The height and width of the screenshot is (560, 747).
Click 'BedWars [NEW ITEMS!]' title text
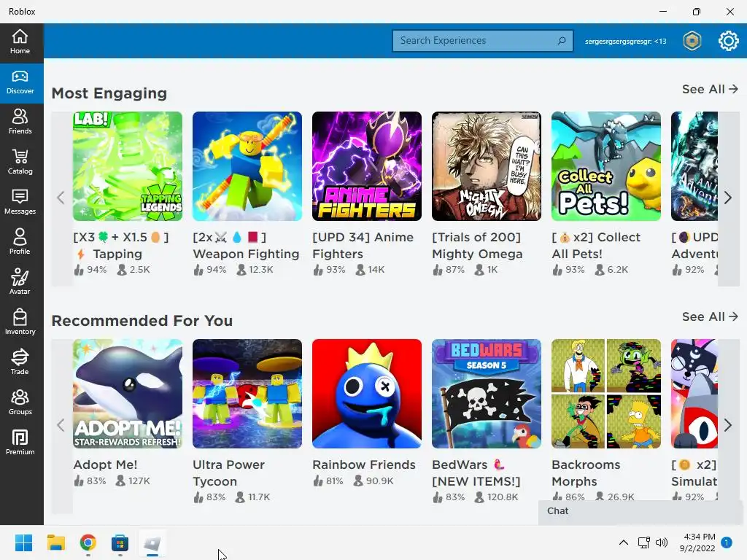476,472
